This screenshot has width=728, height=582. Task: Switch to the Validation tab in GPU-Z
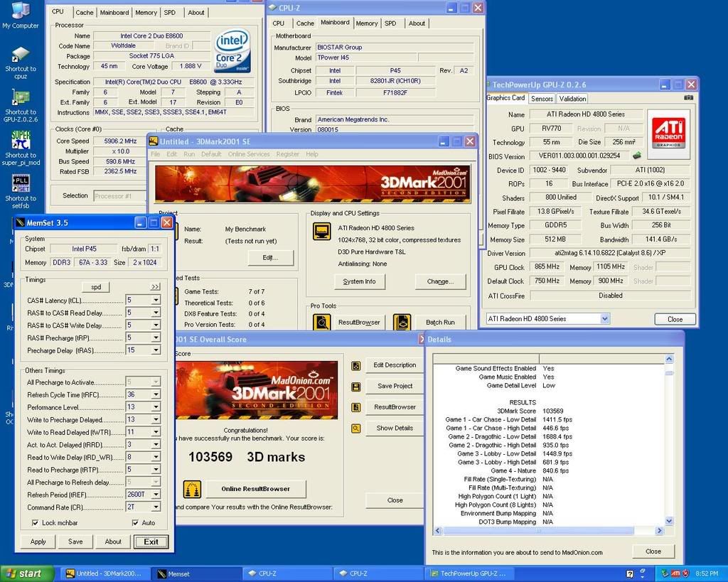[572, 98]
